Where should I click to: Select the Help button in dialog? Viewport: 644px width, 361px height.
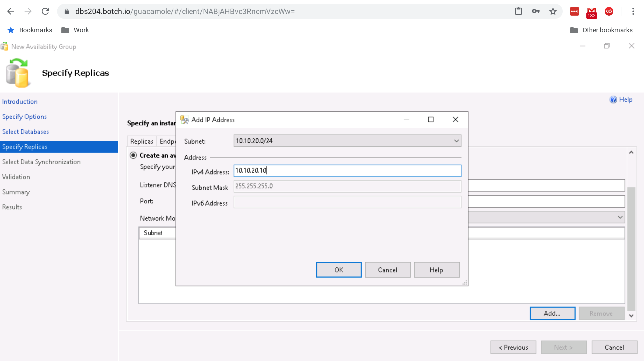tap(436, 270)
